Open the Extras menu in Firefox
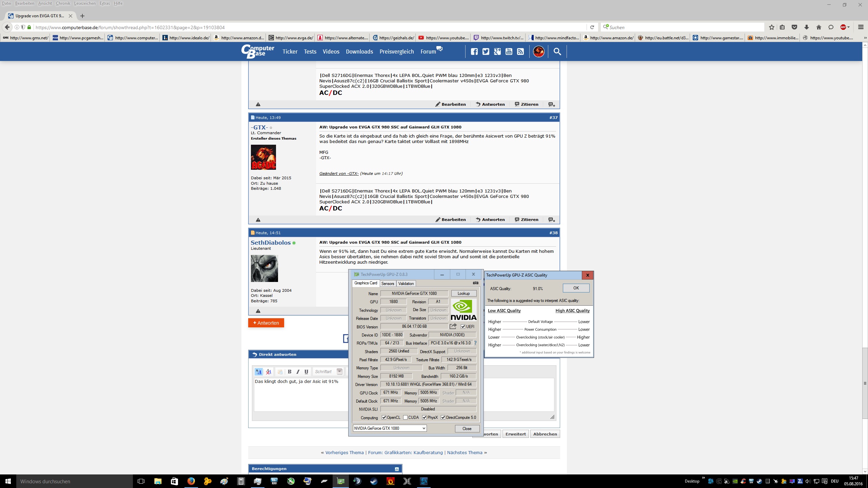Screen dimensions: 868x488 pyautogui.click(x=105, y=3)
